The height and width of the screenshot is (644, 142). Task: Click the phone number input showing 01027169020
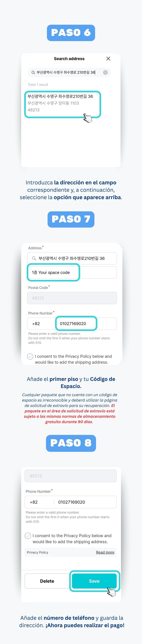coord(75,323)
